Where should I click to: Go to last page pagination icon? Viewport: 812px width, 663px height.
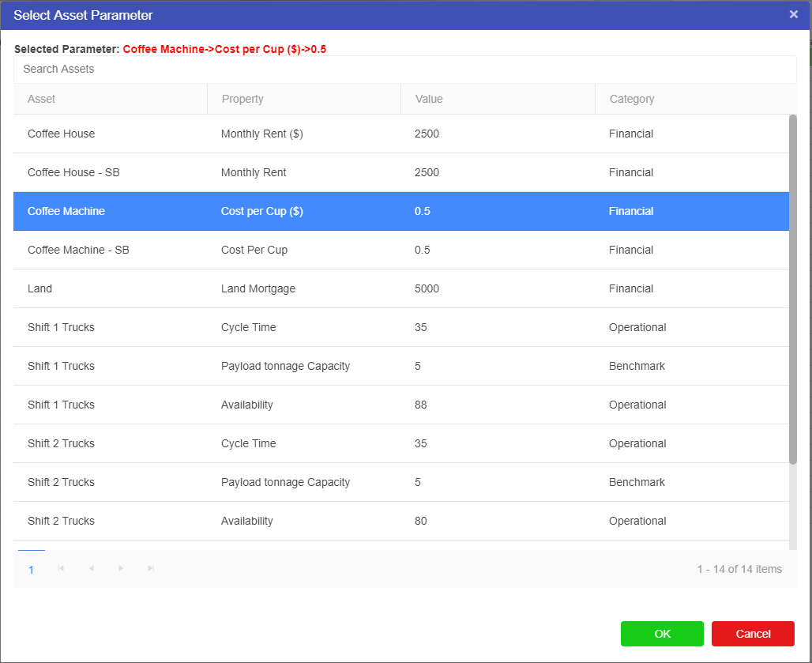pos(151,569)
